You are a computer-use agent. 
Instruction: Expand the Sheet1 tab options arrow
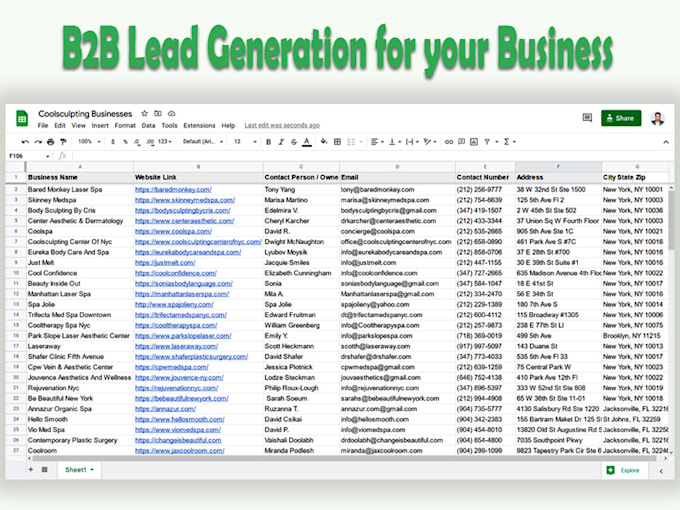pyautogui.click(x=92, y=470)
